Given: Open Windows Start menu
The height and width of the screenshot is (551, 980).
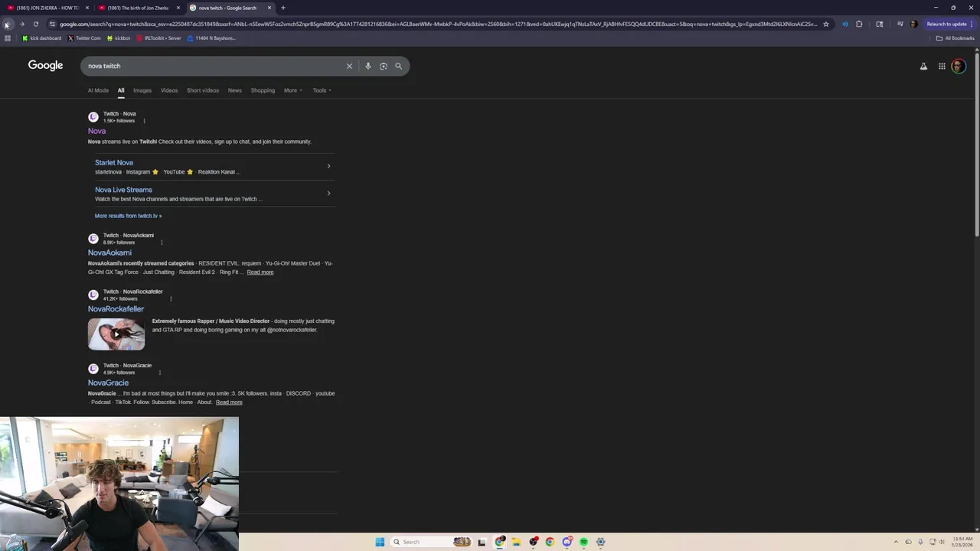Looking at the screenshot, I should point(380,542).
